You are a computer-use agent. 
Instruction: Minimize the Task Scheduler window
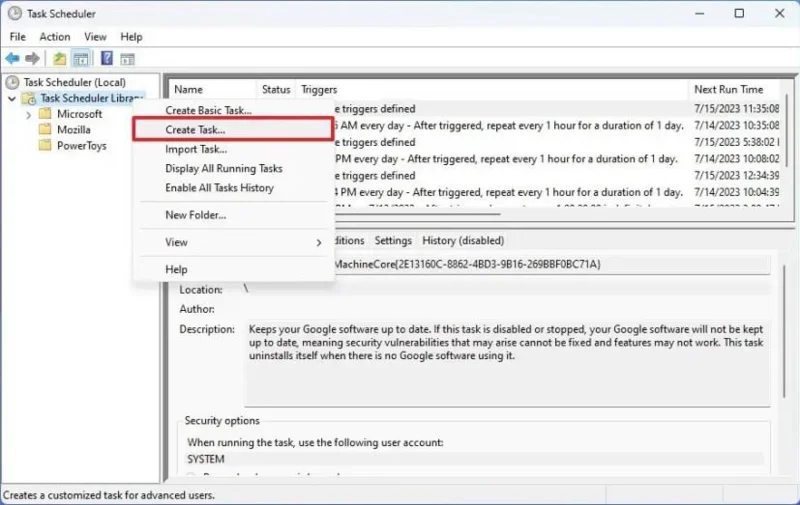click(699, 14)
